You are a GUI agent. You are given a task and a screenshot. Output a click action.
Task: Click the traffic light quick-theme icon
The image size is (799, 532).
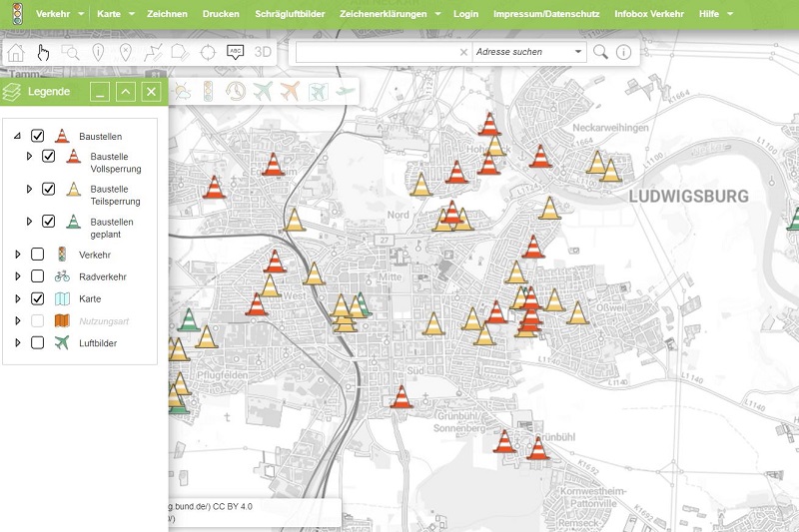[208, 92]
